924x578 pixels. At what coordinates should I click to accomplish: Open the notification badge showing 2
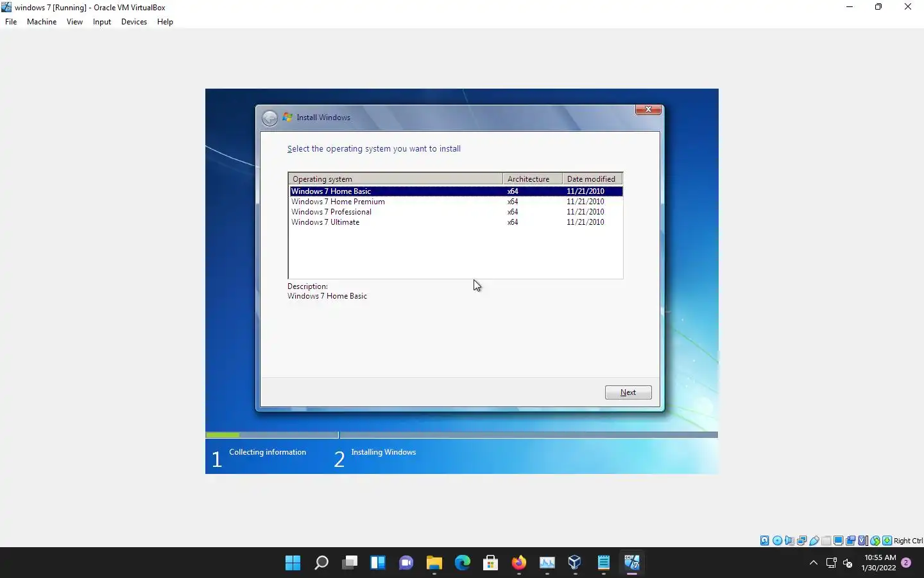[x=906, y=563]
